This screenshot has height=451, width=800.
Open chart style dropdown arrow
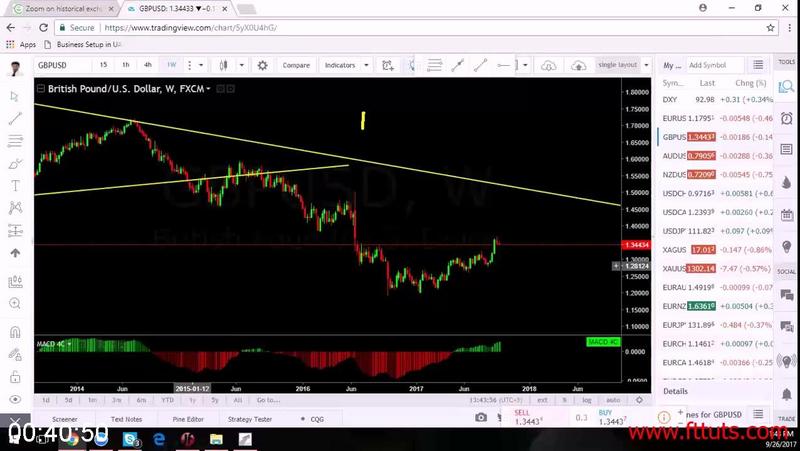(x=242, y=65)
